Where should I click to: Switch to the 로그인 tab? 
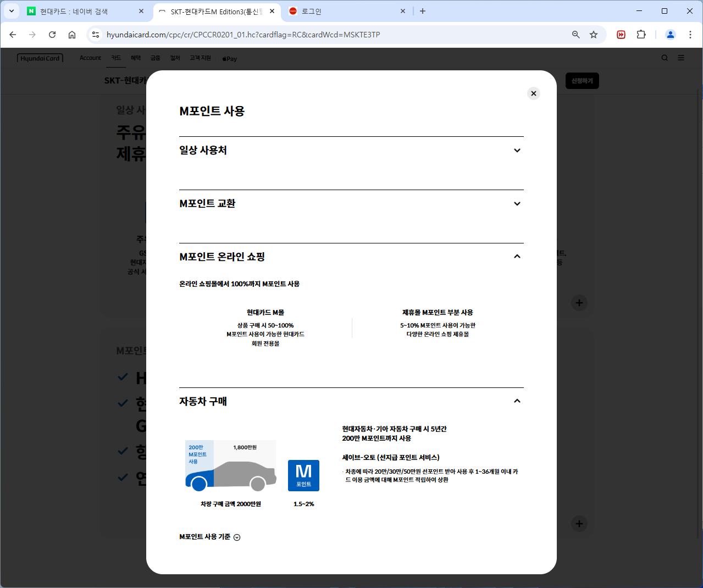pos(347,11)
